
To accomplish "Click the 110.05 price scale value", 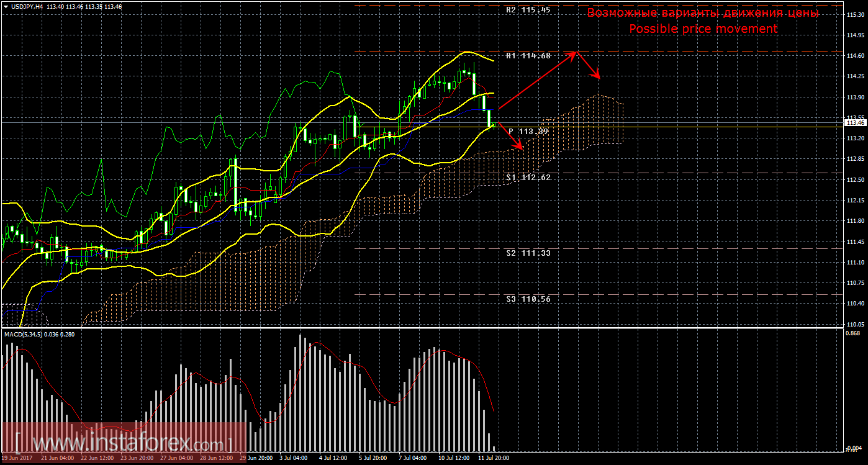I will 854,324.
